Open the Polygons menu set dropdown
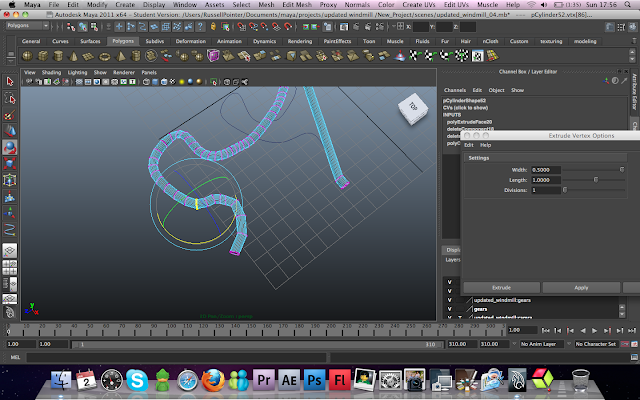This screenshot has height=400, width=640. click(27, 26)
